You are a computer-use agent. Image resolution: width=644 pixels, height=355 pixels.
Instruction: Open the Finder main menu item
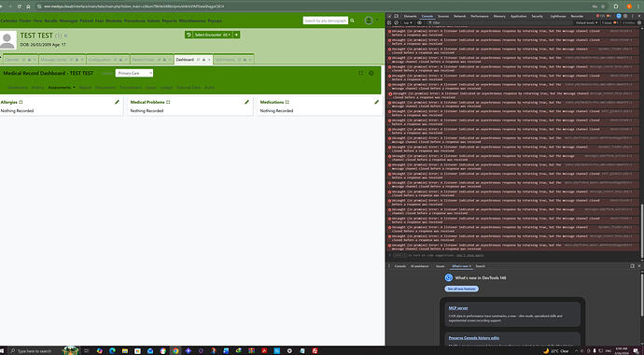coord(25,21)
